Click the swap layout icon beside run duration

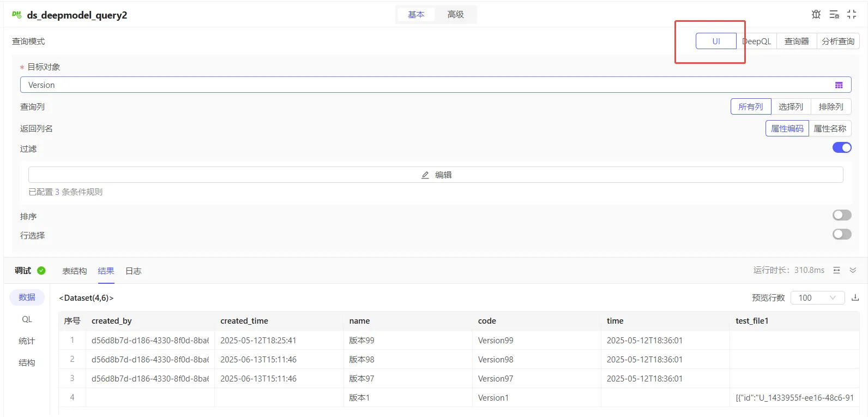point(836,270)
